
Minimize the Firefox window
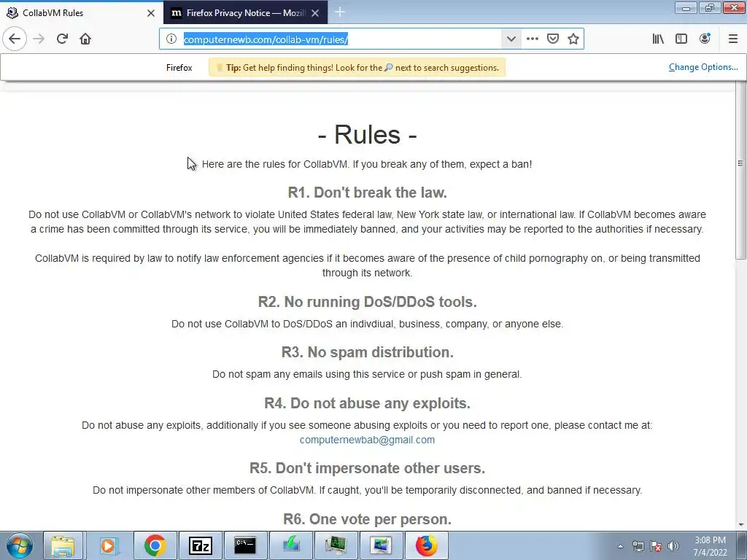(x=686, y=7)
